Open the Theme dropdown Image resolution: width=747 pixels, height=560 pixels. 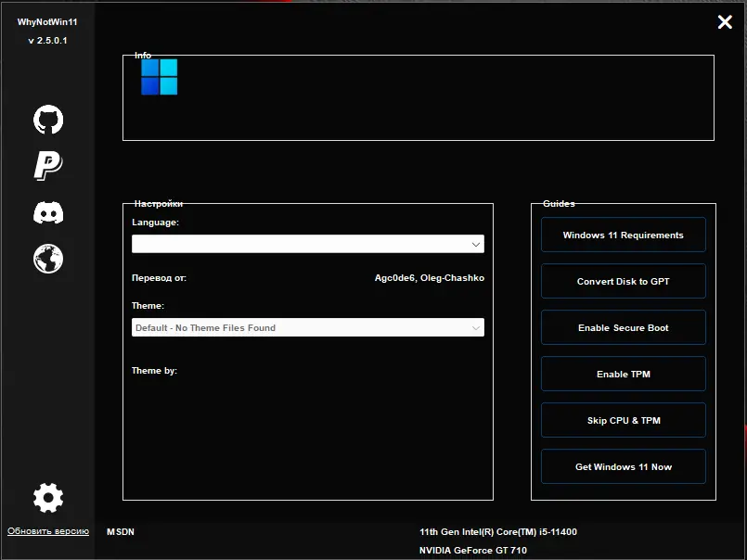coord(308,327)
